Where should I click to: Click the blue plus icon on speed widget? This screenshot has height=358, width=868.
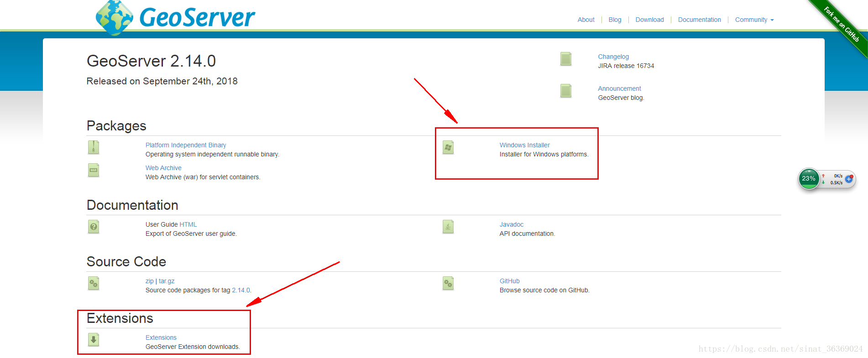click(x=849, y=179)
